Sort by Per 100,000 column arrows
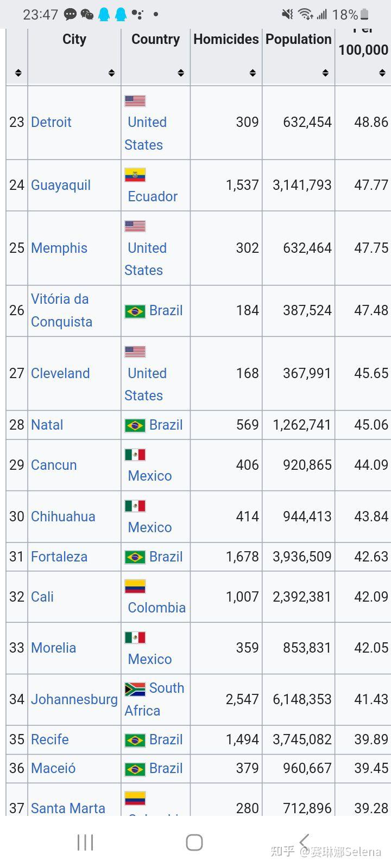The image size is (391, 868). (382, 73)
